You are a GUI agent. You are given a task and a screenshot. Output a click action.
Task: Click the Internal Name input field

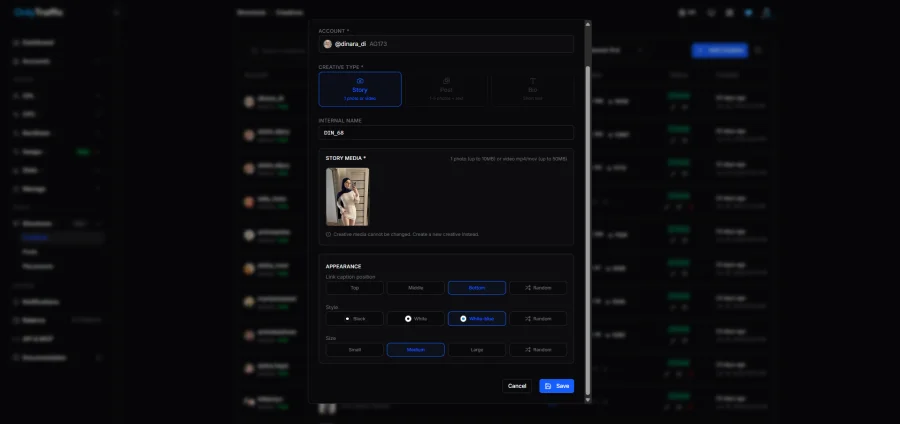pyautogui.click(x=446, y=133)
